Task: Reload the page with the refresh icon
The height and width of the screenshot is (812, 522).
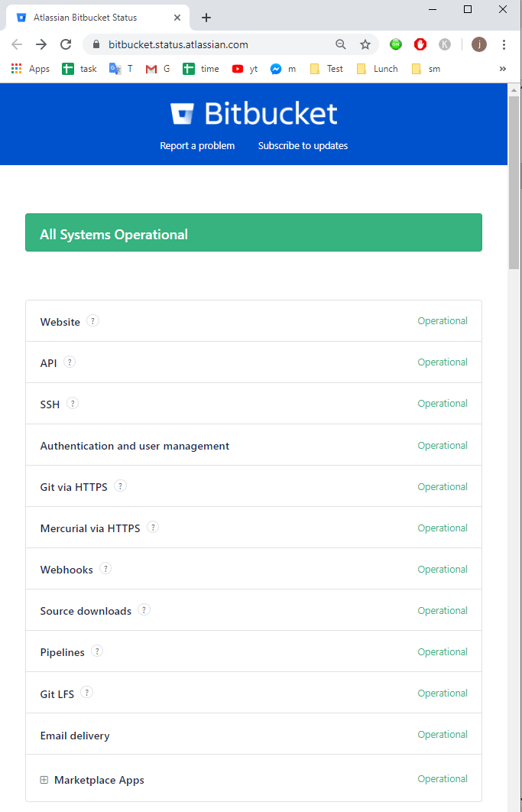Action: 66,44
